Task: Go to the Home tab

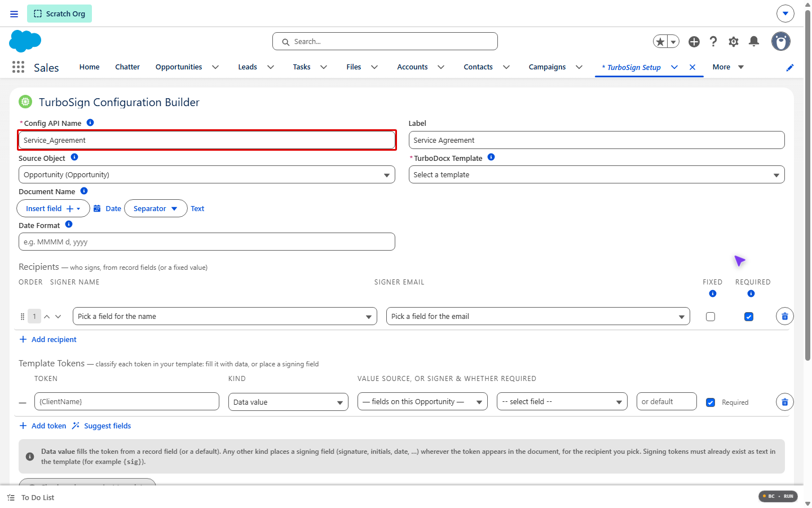Action: (89, 67)
